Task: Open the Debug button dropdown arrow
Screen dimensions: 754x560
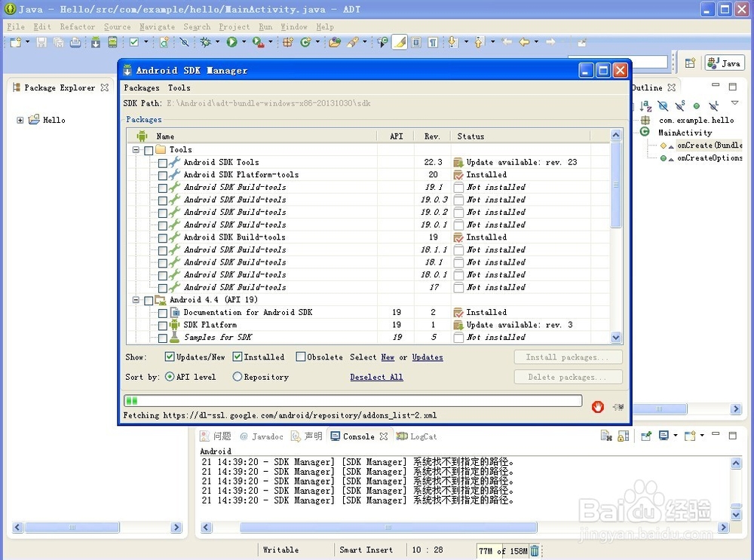Action: tap(217, 42)
